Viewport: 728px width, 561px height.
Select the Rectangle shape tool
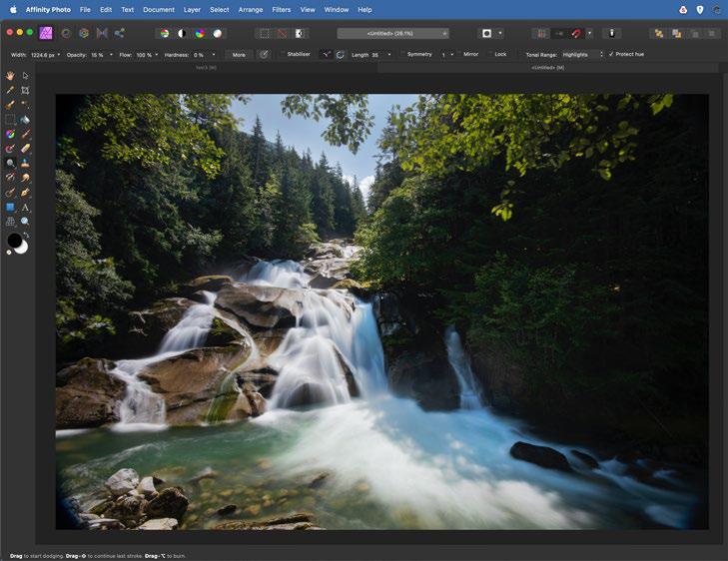[10, 207]
